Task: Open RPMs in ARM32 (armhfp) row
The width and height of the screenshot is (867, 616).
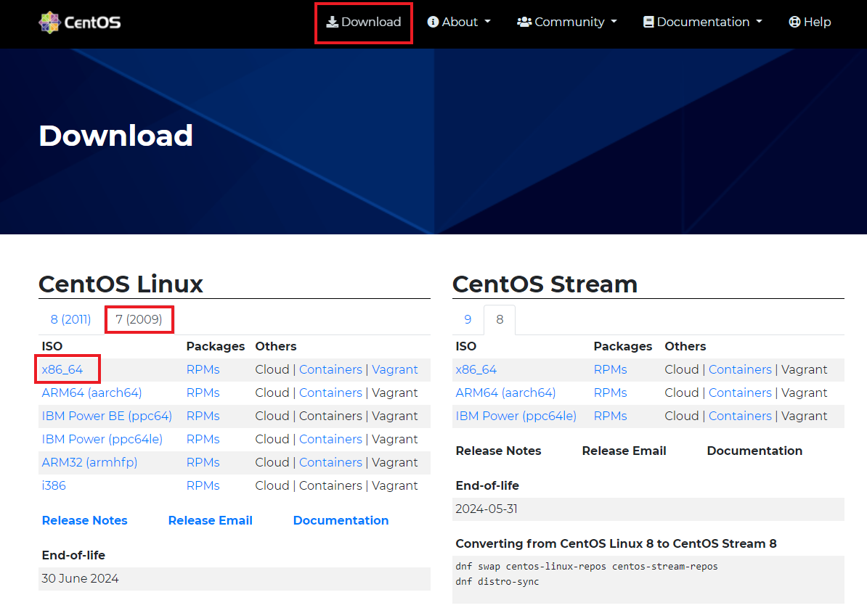Action: coord(203,462)
